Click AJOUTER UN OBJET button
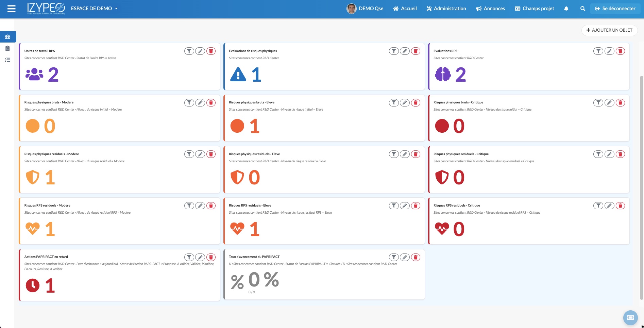This screenshot has height=328, width=644. coord(609,30)
